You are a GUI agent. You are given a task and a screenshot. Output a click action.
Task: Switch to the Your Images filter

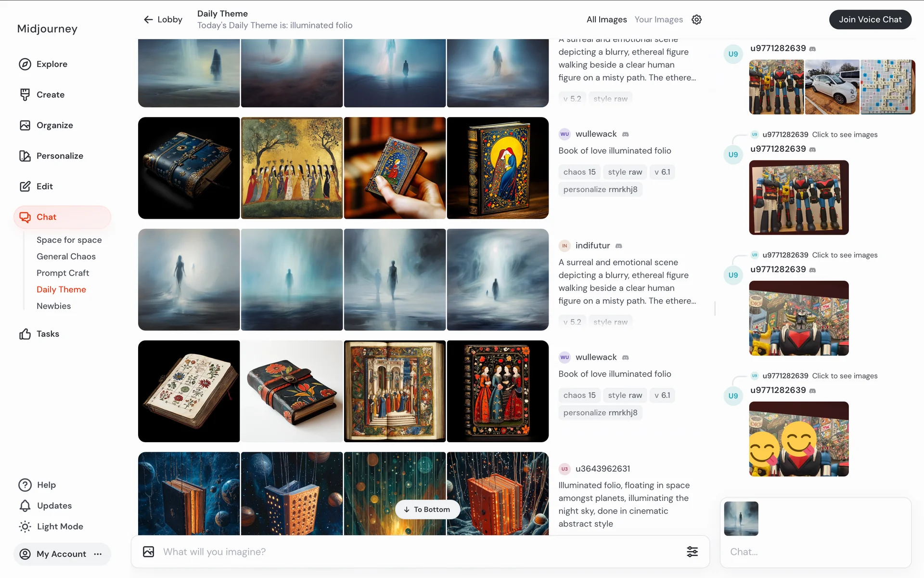(658, 19)
